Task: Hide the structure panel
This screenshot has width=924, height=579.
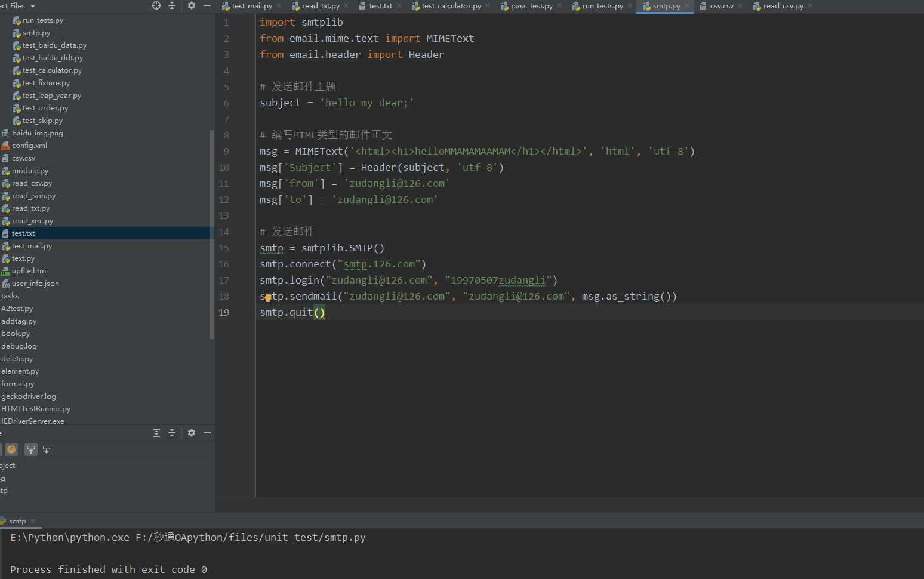Action: click(207, 433)
